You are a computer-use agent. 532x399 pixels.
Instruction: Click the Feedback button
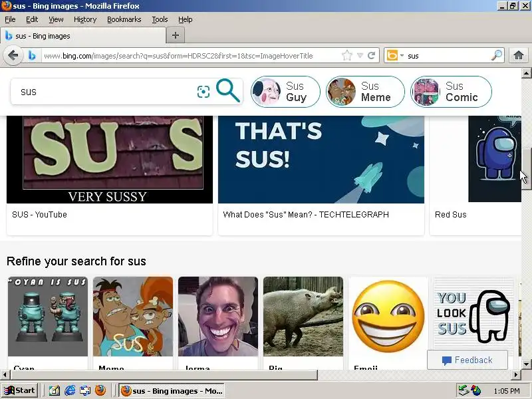[467, 360]
